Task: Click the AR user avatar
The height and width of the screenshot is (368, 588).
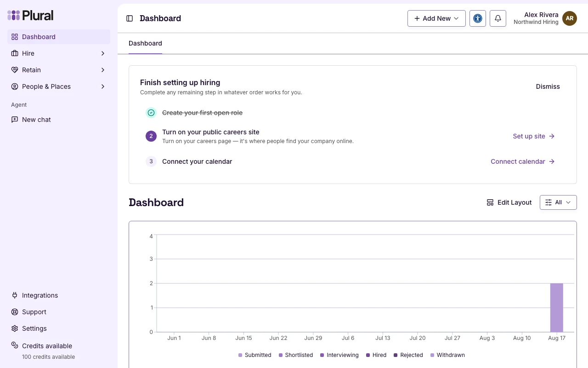Action: tap(570, 18)
